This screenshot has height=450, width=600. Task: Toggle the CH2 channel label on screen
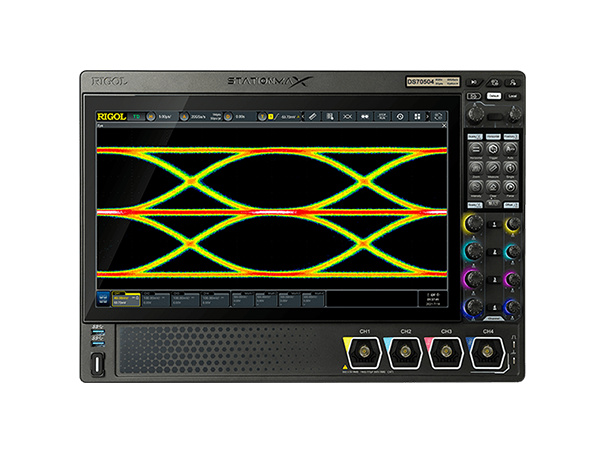pyautogui.click(x=155, y=298)
